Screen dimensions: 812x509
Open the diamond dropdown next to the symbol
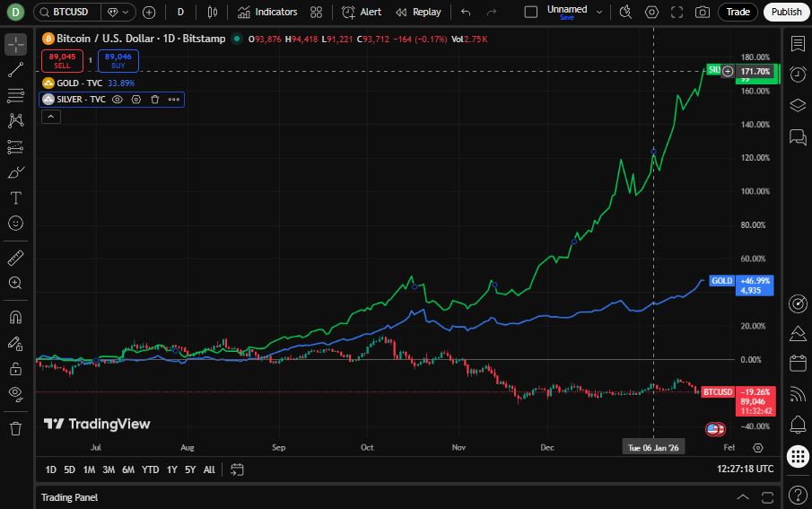[118, 12]
